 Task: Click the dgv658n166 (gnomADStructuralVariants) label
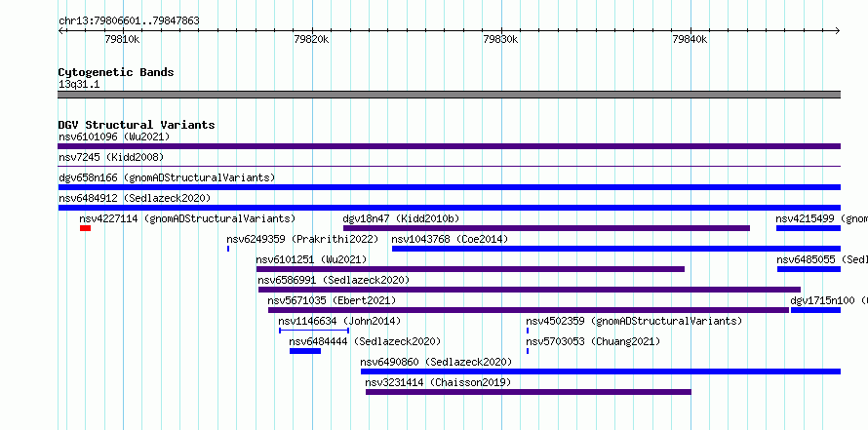167,177
